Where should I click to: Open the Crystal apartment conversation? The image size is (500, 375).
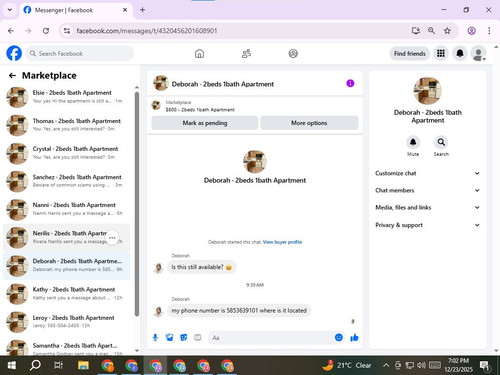(x=67, y=153)
